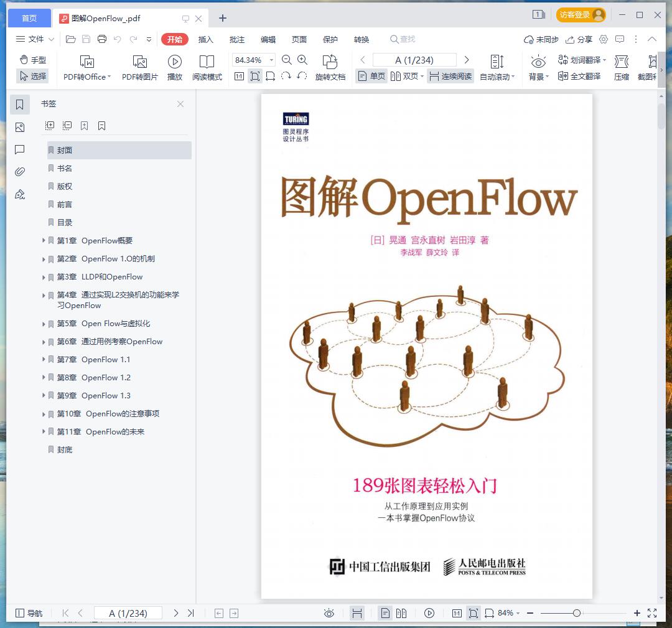Click the 访客登录 login button
The image size is (672, 628).
pyautogui.click(x=581, y=15)
